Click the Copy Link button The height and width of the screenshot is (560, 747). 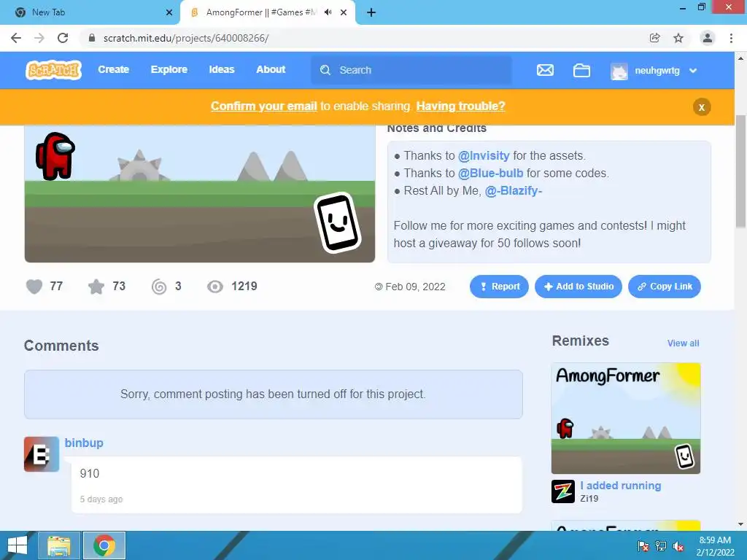664,287
